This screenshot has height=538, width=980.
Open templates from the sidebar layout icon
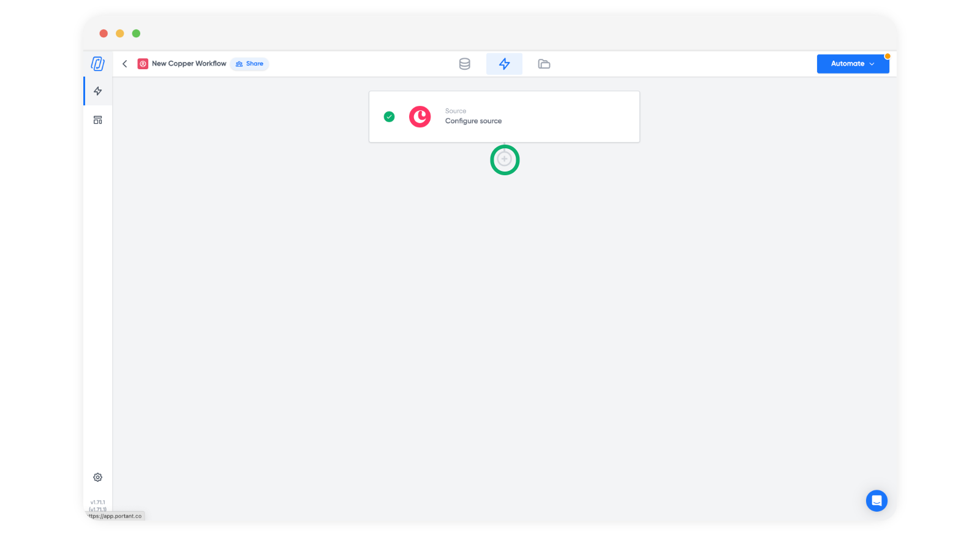point(98,120)
